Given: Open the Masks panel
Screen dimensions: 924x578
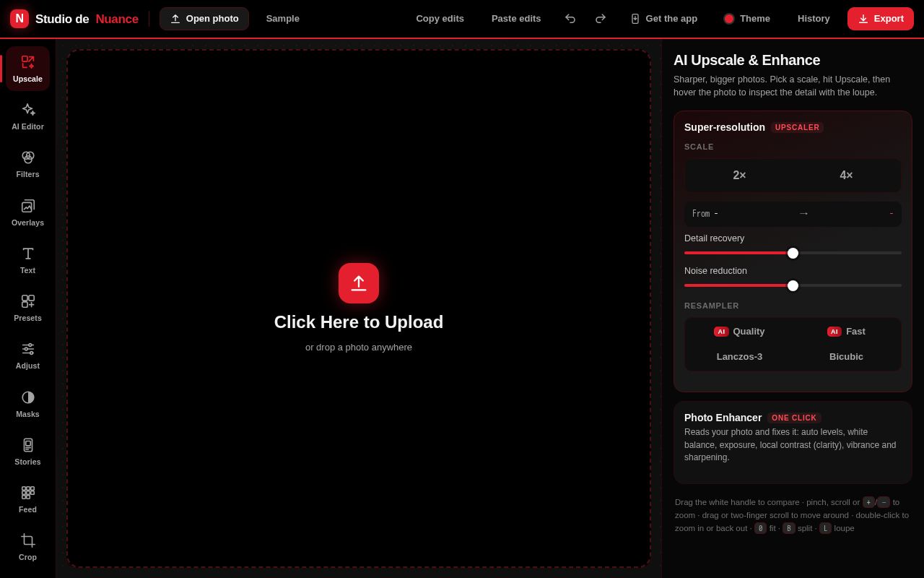Looking at the screenshot, I should (27, 404).
